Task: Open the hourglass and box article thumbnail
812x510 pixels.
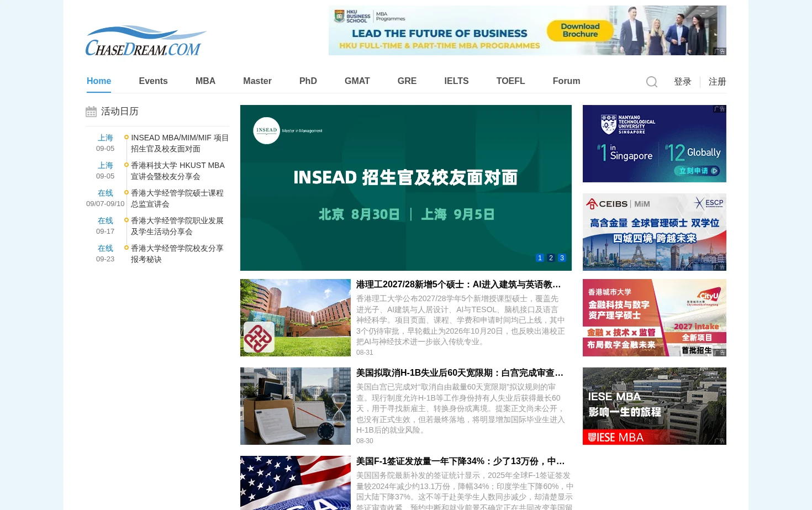Action: point(296,406)
